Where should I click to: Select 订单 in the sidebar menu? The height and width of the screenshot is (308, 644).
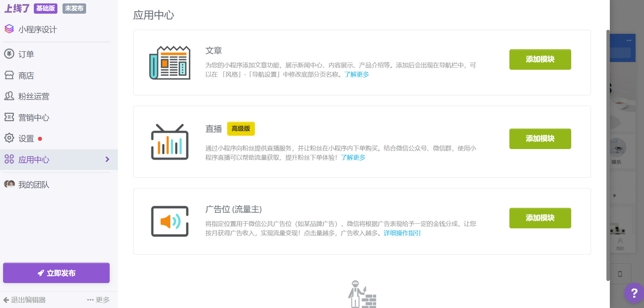pos(26,54)
